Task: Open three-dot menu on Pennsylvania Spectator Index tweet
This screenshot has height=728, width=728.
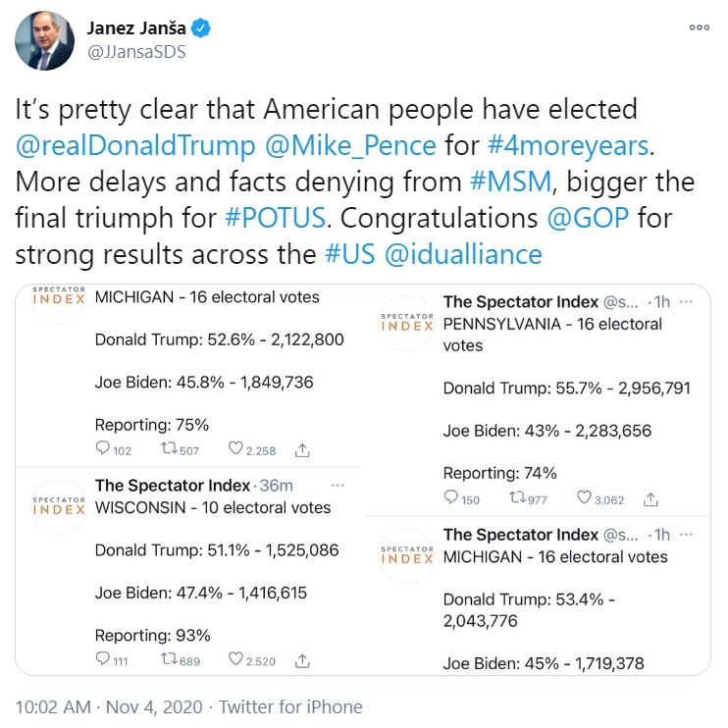Action: (686, 302)
